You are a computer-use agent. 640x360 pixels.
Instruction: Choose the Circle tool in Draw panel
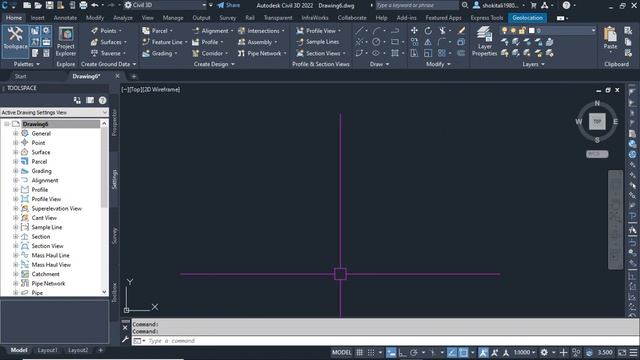click(x=376, y=42)
